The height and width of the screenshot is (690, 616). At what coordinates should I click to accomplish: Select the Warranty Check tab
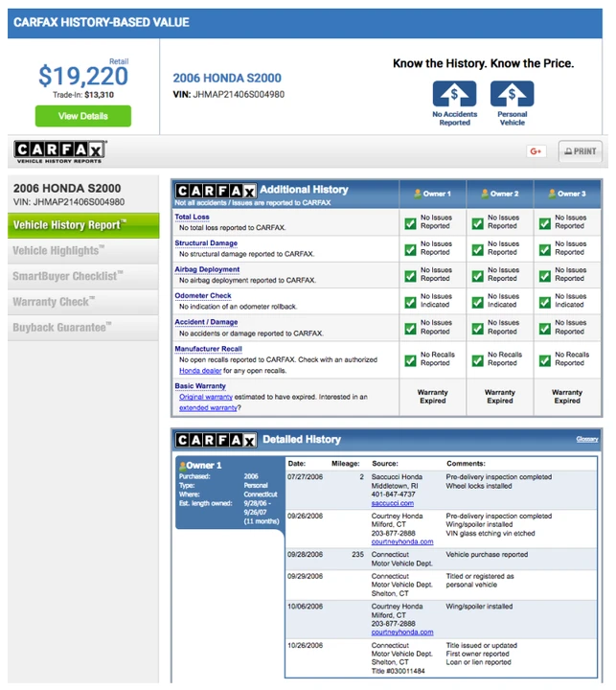click(x=83, y=302)
